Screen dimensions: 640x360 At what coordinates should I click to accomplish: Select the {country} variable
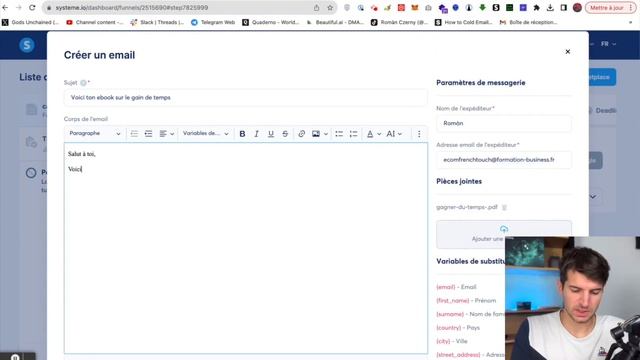449,327
